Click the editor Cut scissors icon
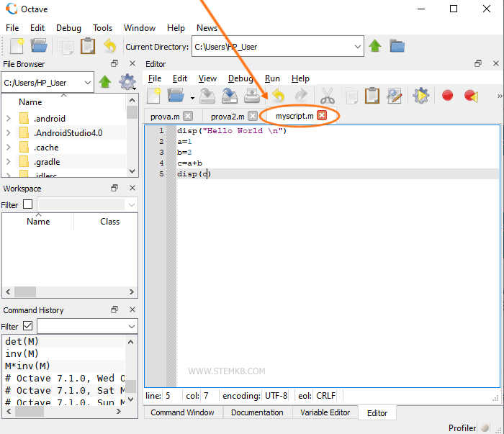Image resolution: width=504 pixels, height=434 pixels. pos(327,96)
